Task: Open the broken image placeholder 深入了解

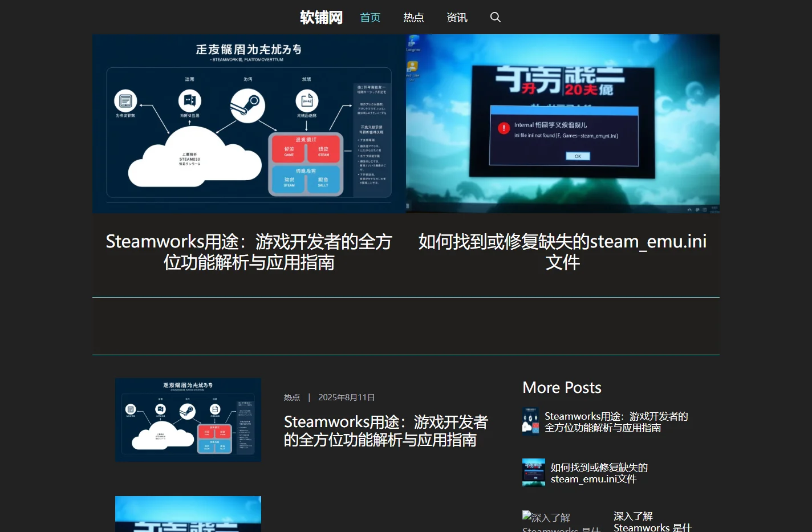Action: (x=562, y=521)
